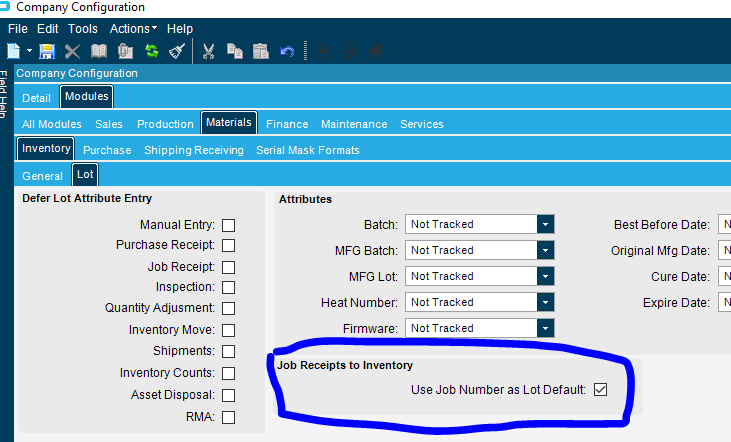Expand the MFG Batch dropdown arrow

click(545, 250)
